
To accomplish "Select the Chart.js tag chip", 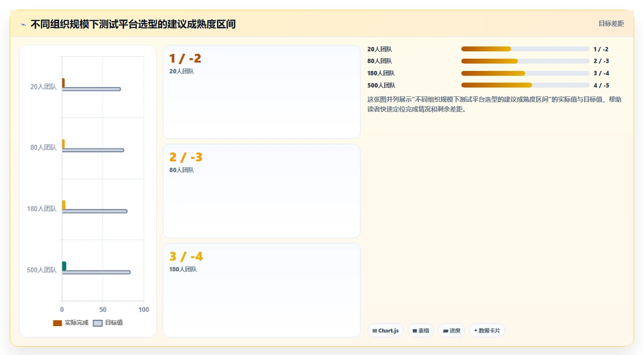I will 385,331.
